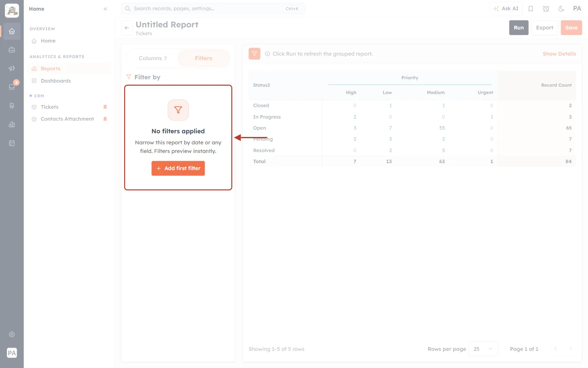
Task: Go to the previous page arrow
Action: coord(555,349)
